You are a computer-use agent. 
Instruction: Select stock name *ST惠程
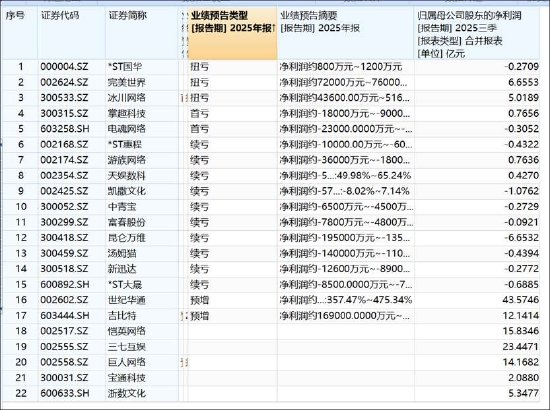click(x=125, y=144)
